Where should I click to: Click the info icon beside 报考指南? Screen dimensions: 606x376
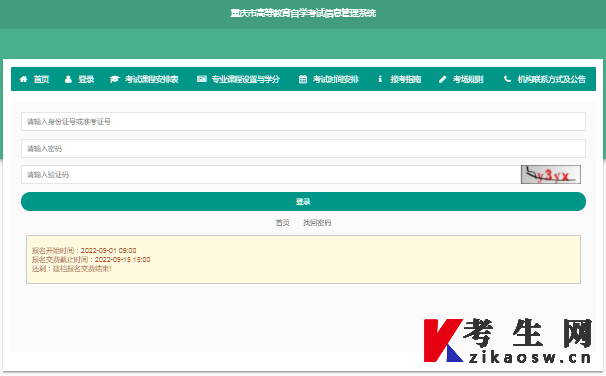[380, 79]
